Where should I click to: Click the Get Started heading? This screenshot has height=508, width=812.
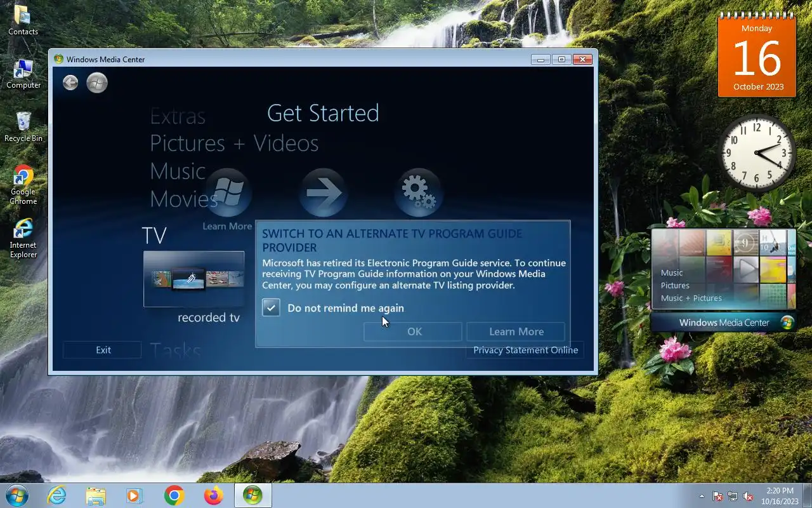pyautogui.click(x=323, y=113)
